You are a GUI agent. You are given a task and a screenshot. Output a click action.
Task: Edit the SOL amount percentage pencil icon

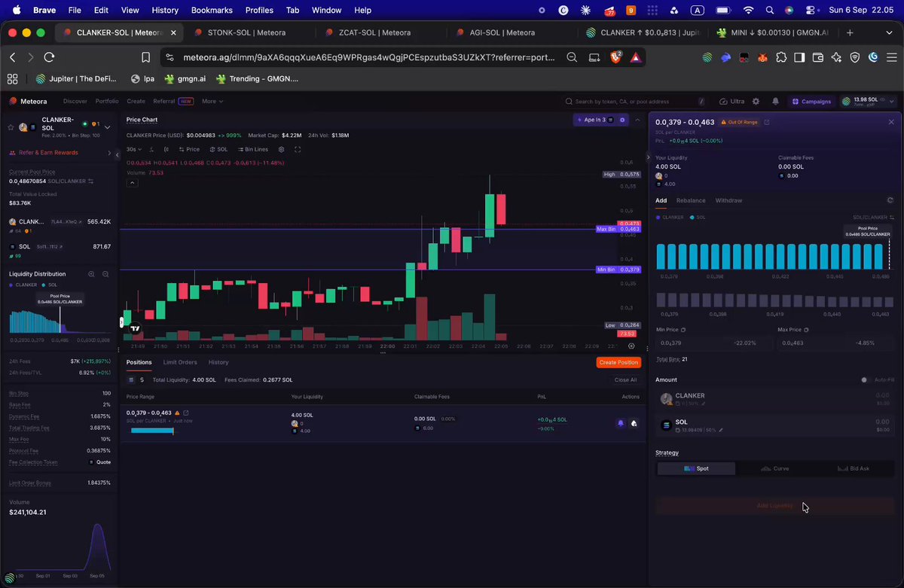pyautogui.click(x=721, y=430)
